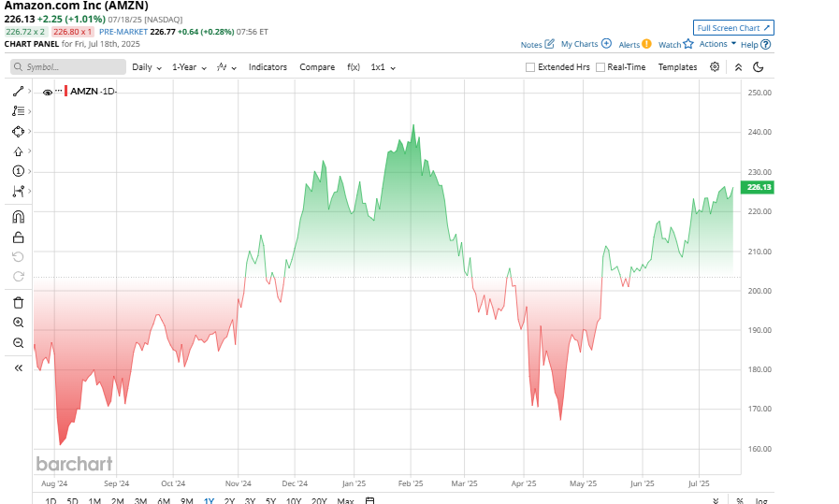Click the Watch link
839x504 pixels.
[x=670, y=44]
